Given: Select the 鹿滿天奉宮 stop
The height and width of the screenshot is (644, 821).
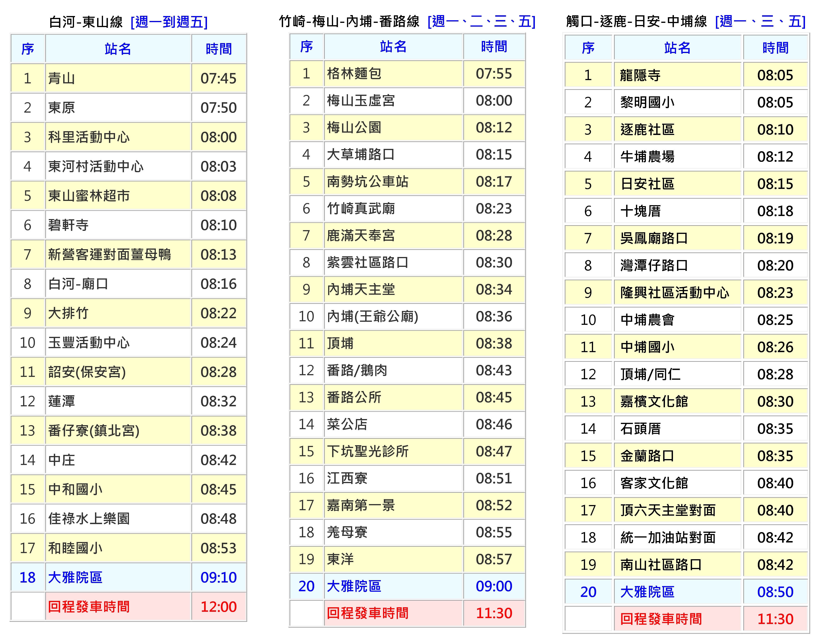Looking at the screenshot, I should [361, 236].
